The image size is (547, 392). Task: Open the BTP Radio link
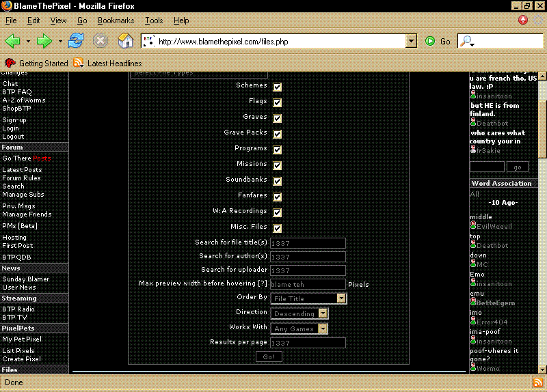(x=18, y=309)
